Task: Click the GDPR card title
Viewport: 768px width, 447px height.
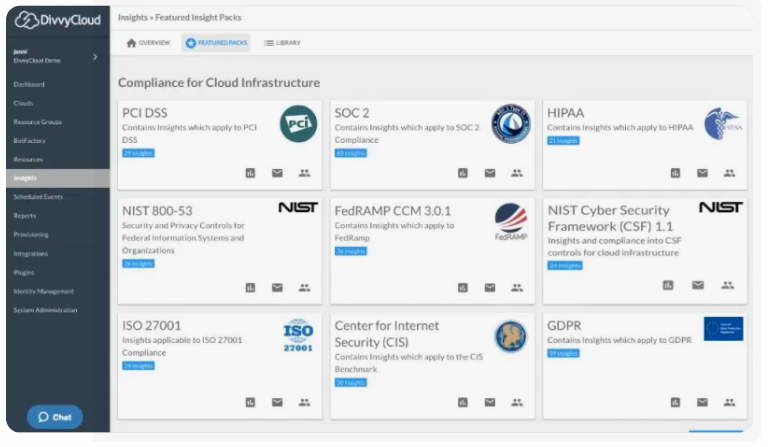Action: (564, 326)
